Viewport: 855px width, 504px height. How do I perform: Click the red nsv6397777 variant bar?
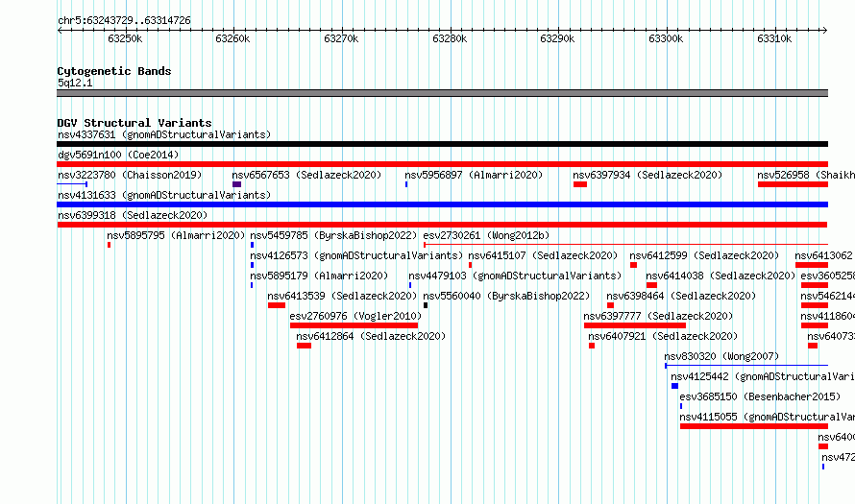635,325
